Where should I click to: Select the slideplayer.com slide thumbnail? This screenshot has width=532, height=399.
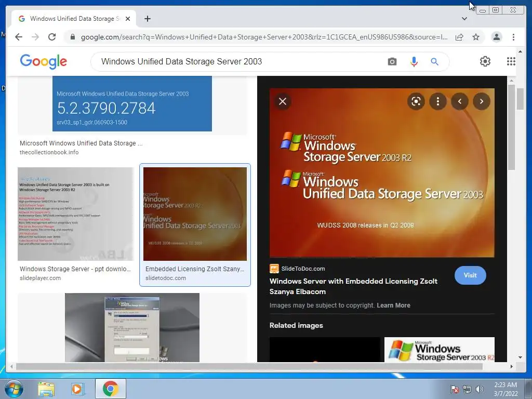click(76, 214)
